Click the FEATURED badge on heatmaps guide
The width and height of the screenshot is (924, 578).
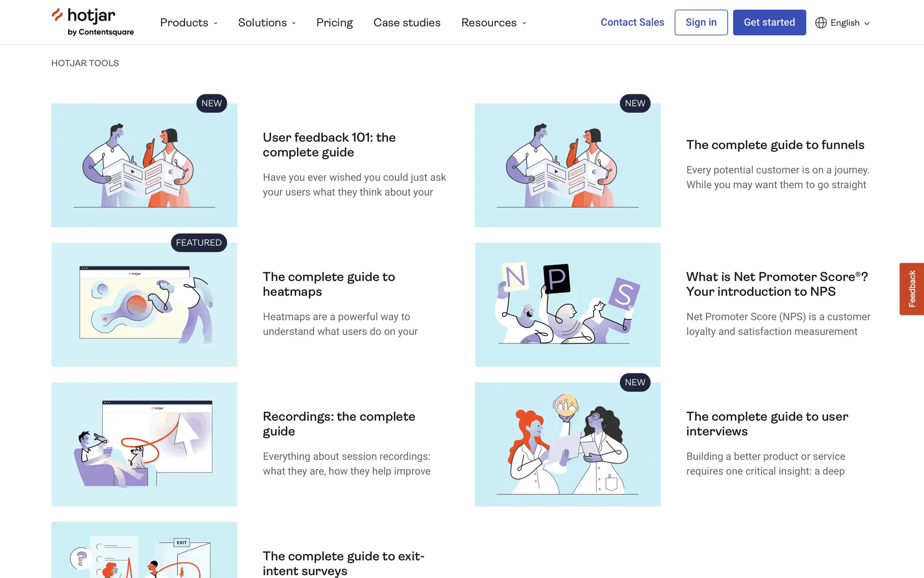(x=199, y=242)
